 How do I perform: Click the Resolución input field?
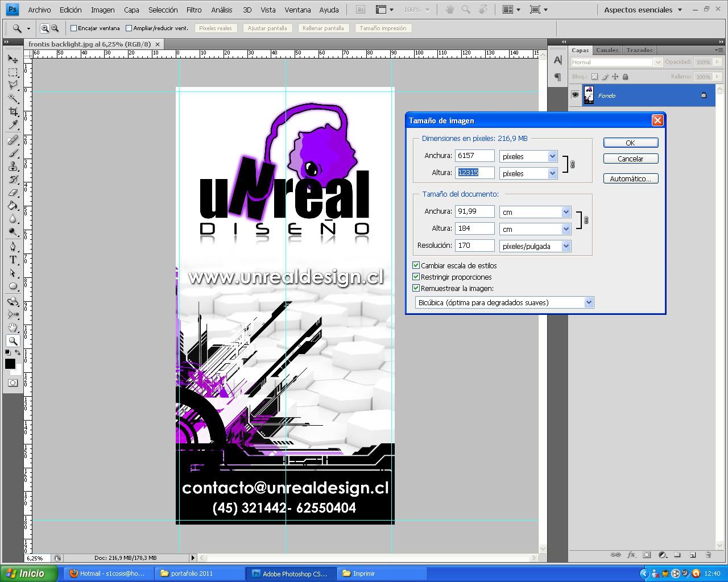click(x=475, y=245)
